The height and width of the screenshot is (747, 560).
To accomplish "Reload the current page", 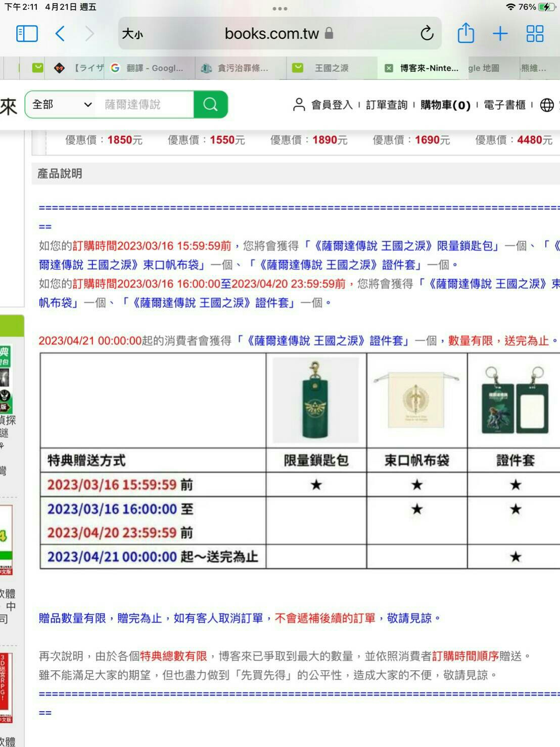I will [427, 33].
